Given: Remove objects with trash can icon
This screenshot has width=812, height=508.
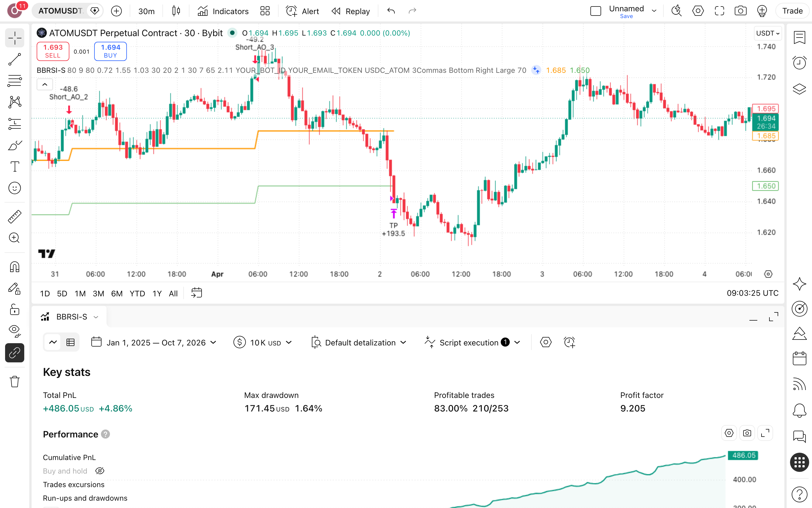Looking at the screenshot, I should click(14, 382).
